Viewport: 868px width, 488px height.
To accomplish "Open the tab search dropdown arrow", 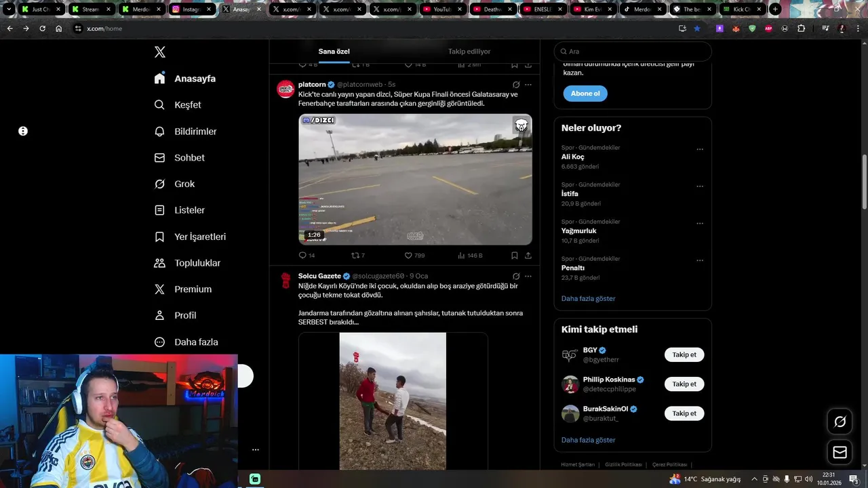I will coord(9,9).
